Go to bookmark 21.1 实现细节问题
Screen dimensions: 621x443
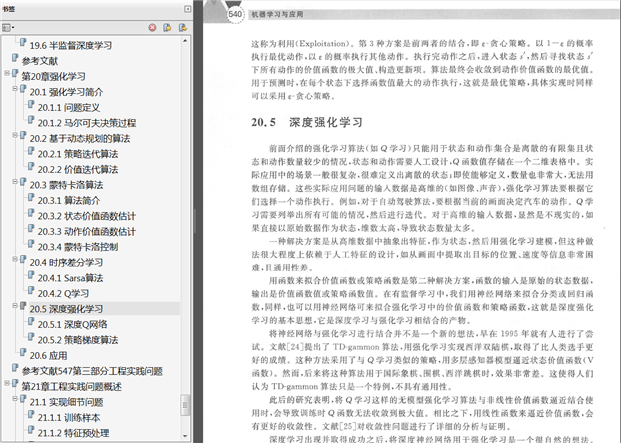coord(66,402)
